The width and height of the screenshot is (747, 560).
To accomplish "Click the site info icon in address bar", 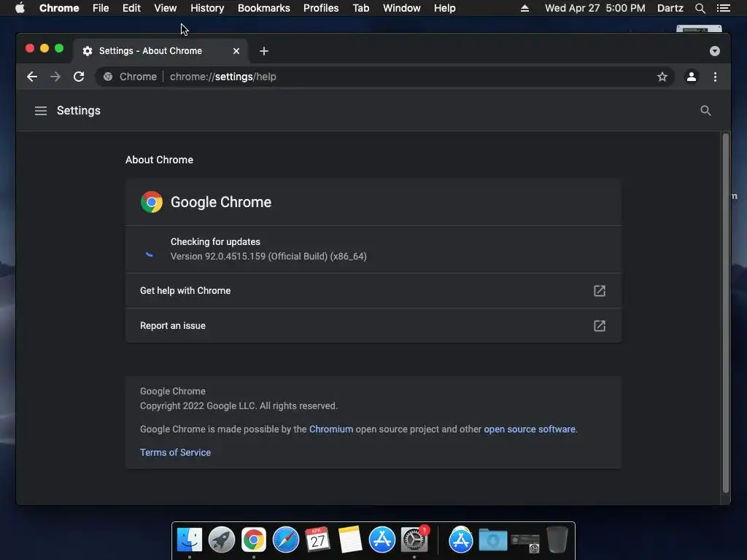I will tap(108, 77).
